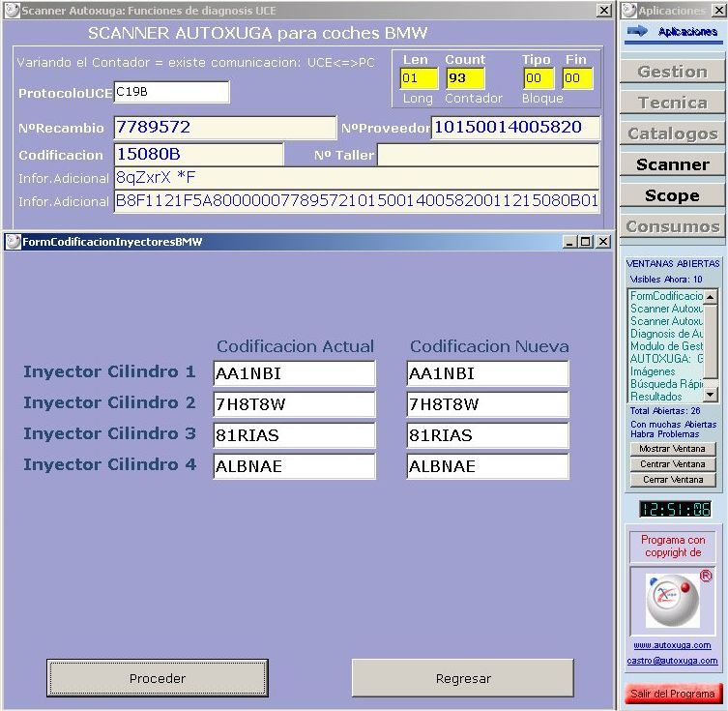Edit new coding for Inyector Cilindro 4
This screenshot has height=711, width=728.
point(487,466)
